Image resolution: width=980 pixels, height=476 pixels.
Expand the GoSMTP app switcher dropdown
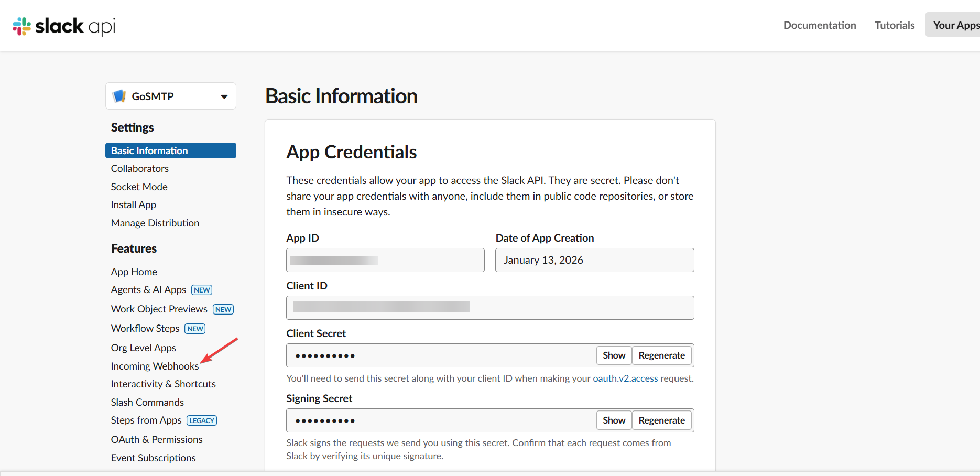(224, 96)
